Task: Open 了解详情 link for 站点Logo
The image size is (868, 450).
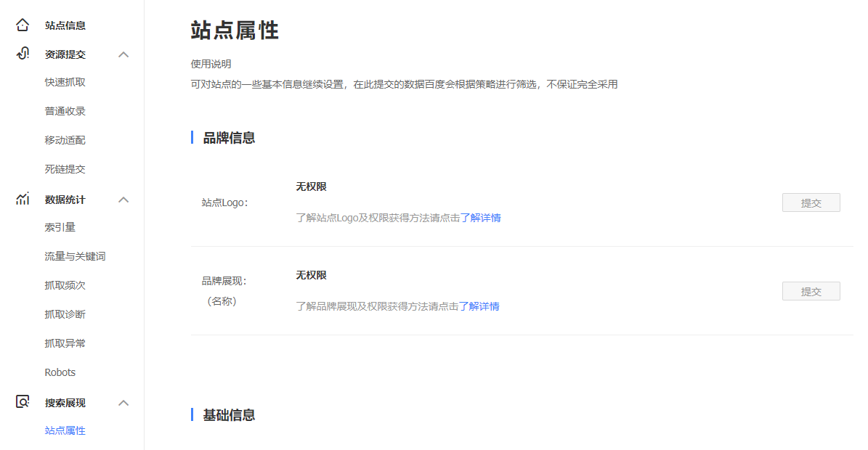Action: [480, 218]
